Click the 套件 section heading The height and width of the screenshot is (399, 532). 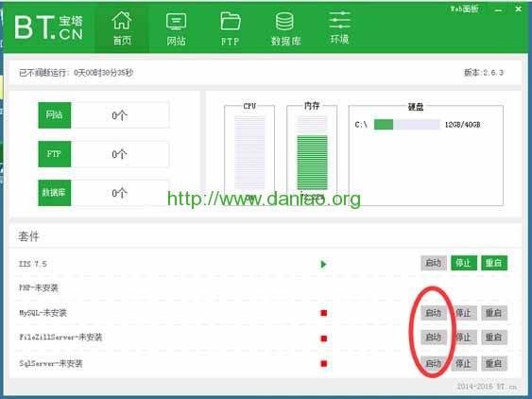click(x=28, y=236)
